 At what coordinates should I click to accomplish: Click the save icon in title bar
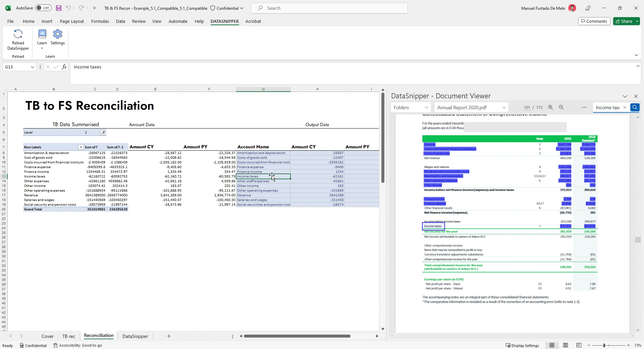[59, 8]
